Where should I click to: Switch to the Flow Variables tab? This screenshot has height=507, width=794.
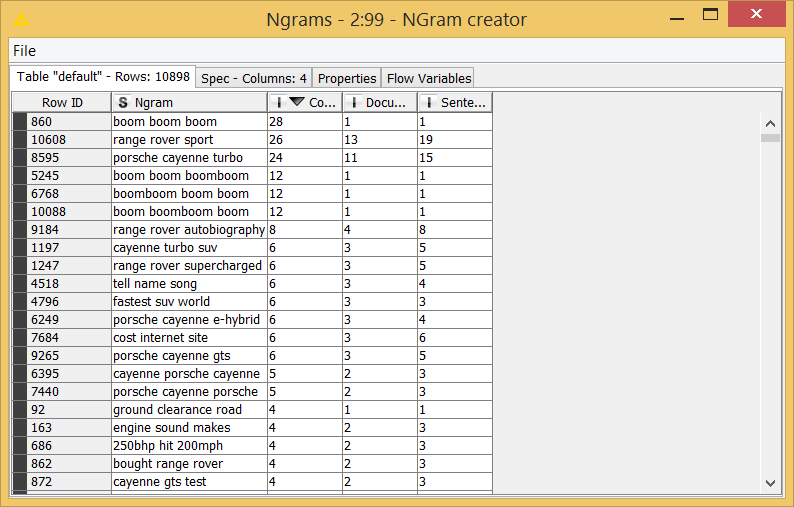tap(428, 78)
